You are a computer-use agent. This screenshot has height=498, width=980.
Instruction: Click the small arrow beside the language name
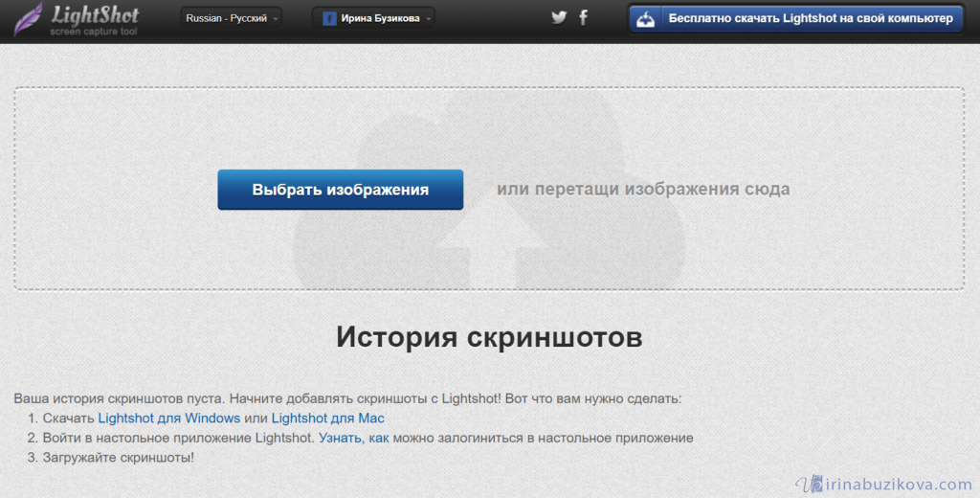pyautogui.click(x=276, y=18)
